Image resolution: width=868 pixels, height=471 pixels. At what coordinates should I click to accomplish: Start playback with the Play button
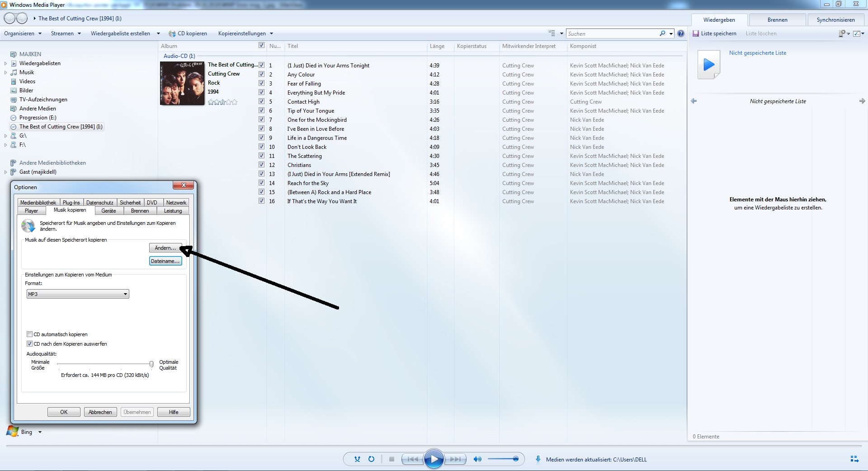(x=434, y=459)
